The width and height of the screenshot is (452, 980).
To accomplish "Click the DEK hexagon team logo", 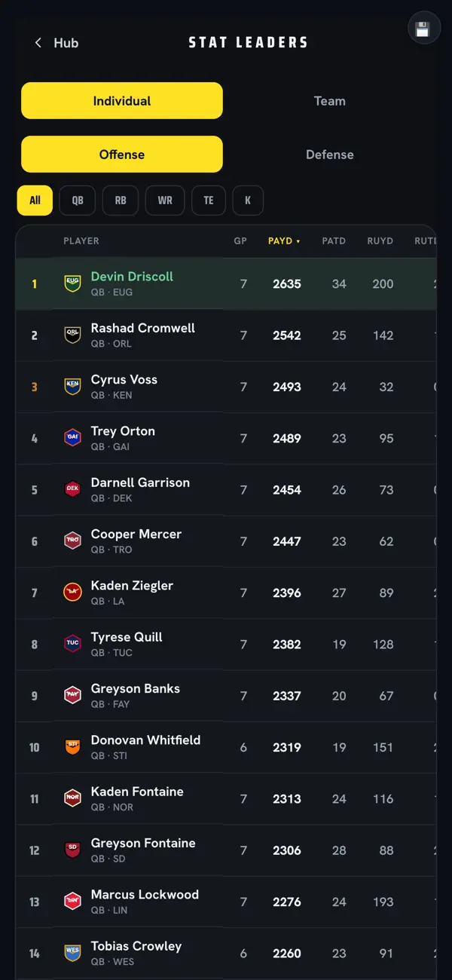I will 72,490.
